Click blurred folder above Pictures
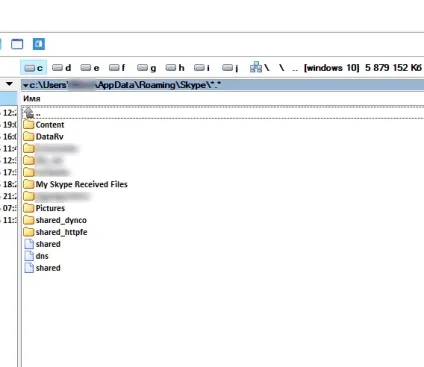 click(x=57, y=196)
